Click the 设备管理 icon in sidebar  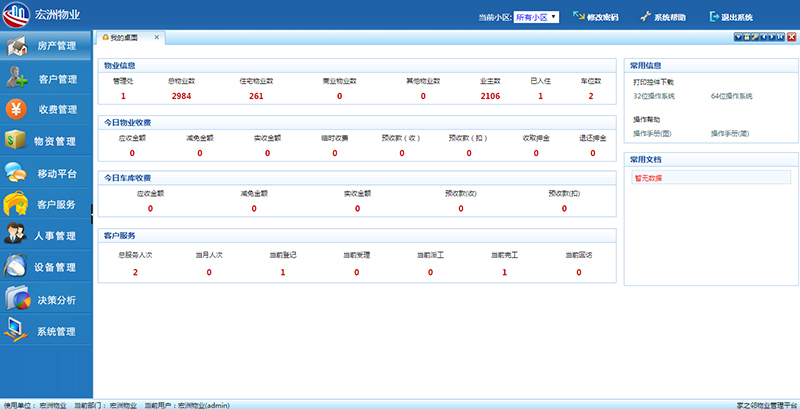[x=15, y=267]
